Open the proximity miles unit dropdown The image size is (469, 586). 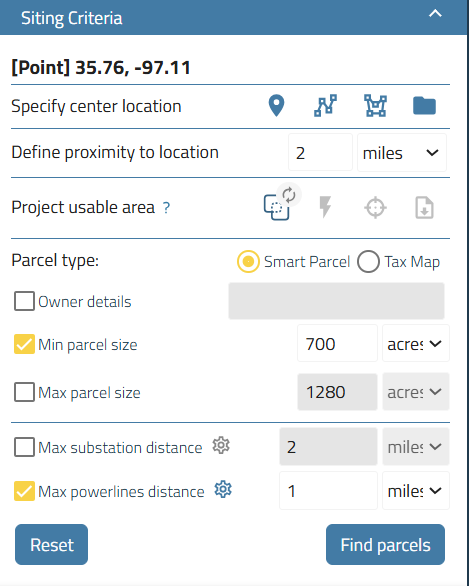[x=402, y=153]
